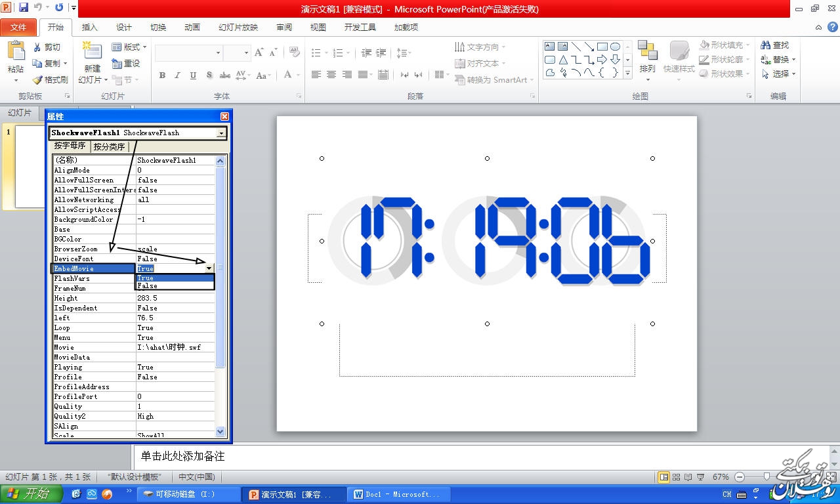The height and width of the screenshot is (504, 840).
Task: Select the right arrow shape in gallery
Action: coord(602,60)
